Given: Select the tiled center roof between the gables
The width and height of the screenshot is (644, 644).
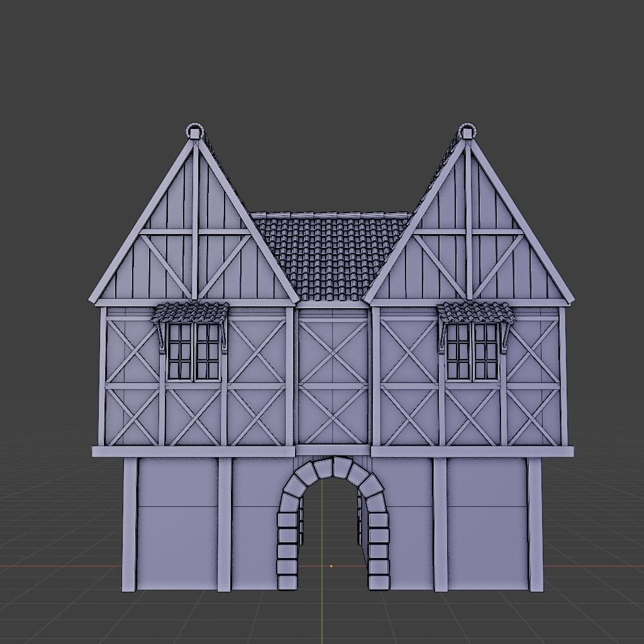Looking at the screenshot, I should pos(332,257).
